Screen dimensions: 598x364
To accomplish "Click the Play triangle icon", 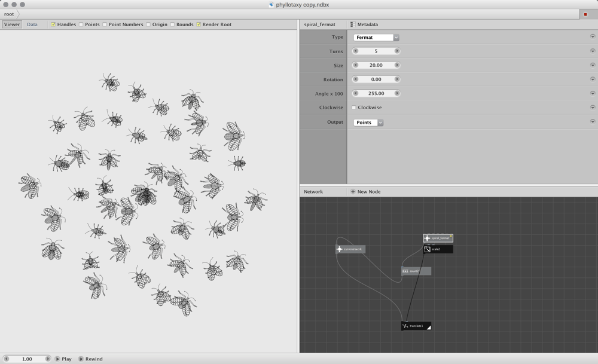I will [x=57, y=359].
